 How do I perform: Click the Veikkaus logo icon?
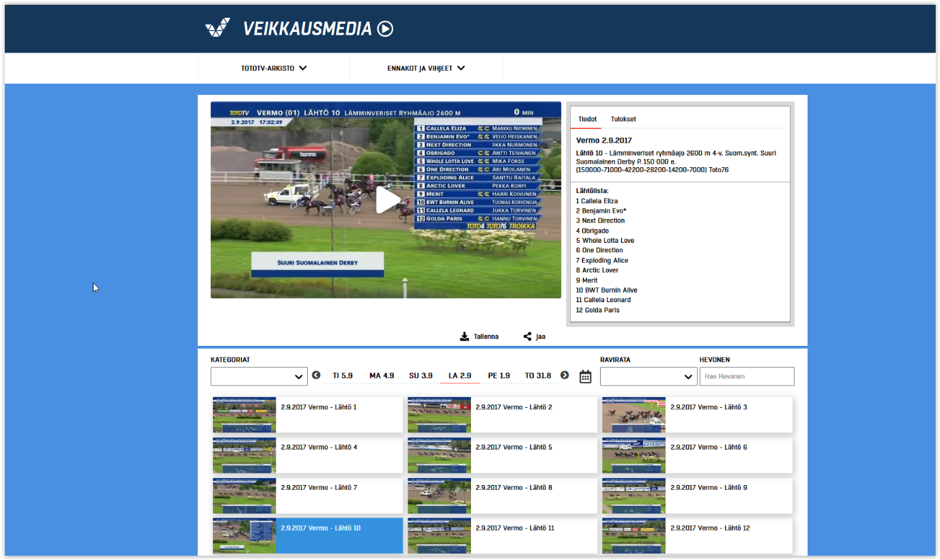pyautogui.click(x=218, y=28)
